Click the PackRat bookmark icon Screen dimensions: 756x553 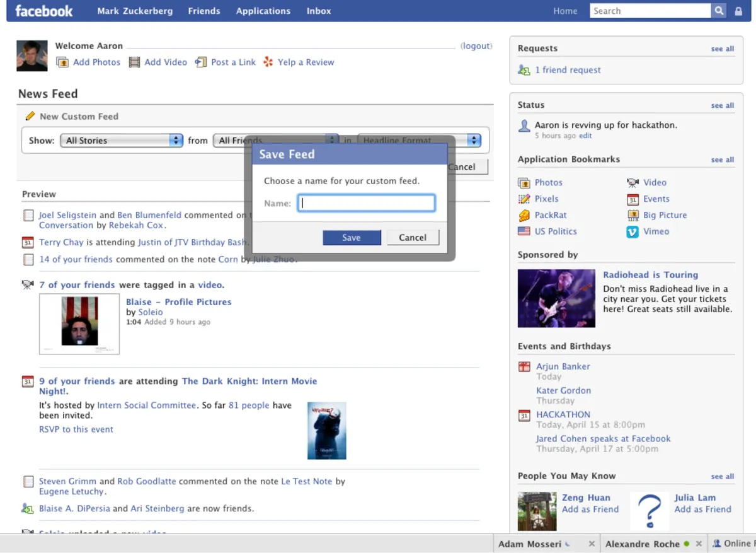[524, 216]
